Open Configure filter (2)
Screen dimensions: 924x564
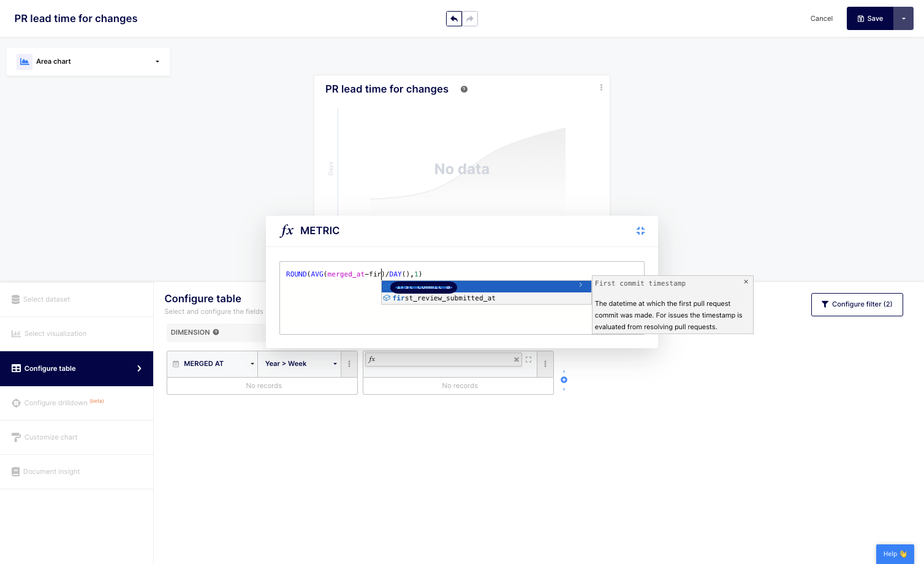[x=857, y=305]
